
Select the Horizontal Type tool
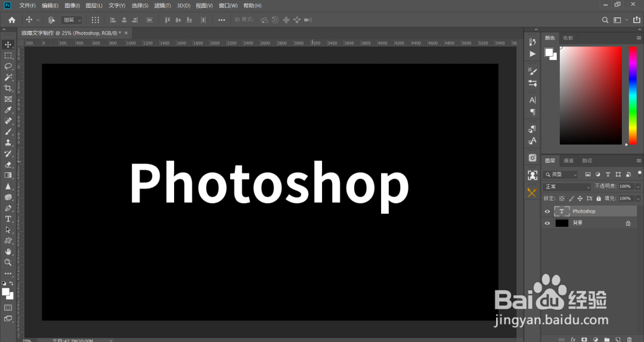pos(8,219)
